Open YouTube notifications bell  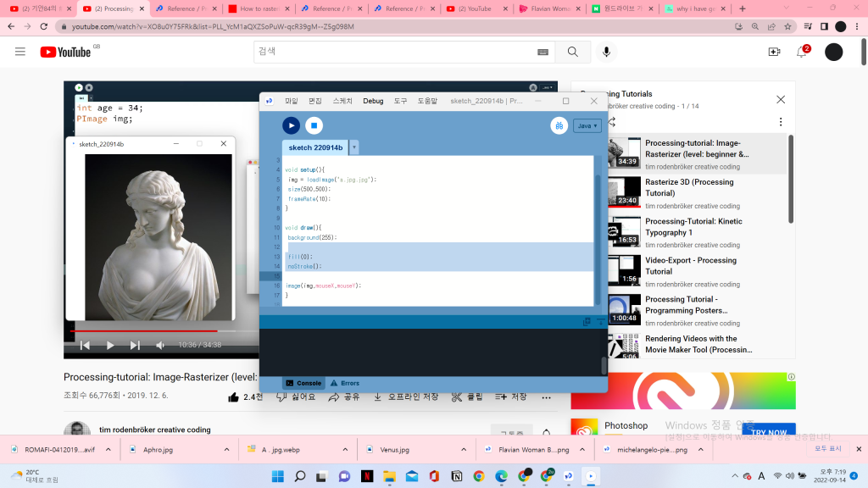tap(802, 52)
